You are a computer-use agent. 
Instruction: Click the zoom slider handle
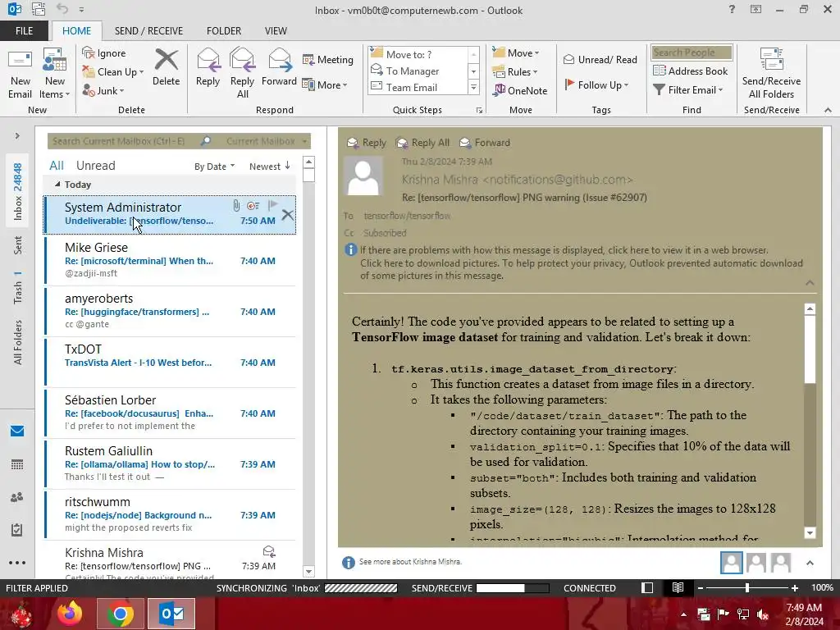tap(746, 587)
